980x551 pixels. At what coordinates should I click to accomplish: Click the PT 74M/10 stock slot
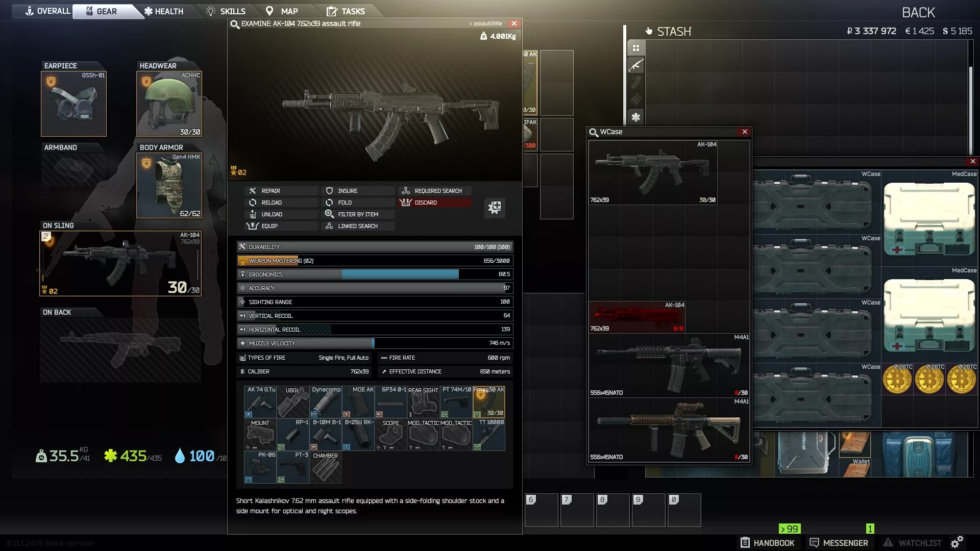(x=456, y=402)
